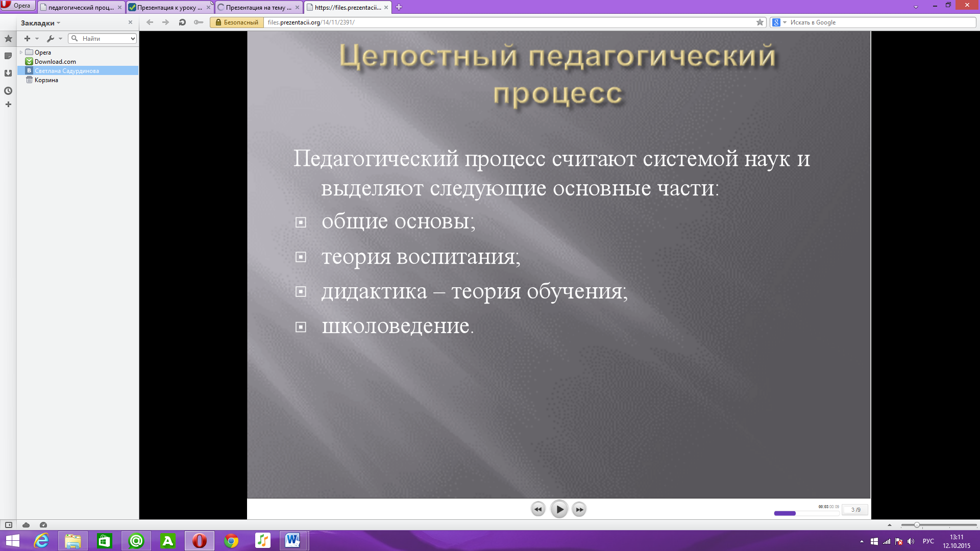Expand the Opera bookmarks folder

tap(21, 53)
